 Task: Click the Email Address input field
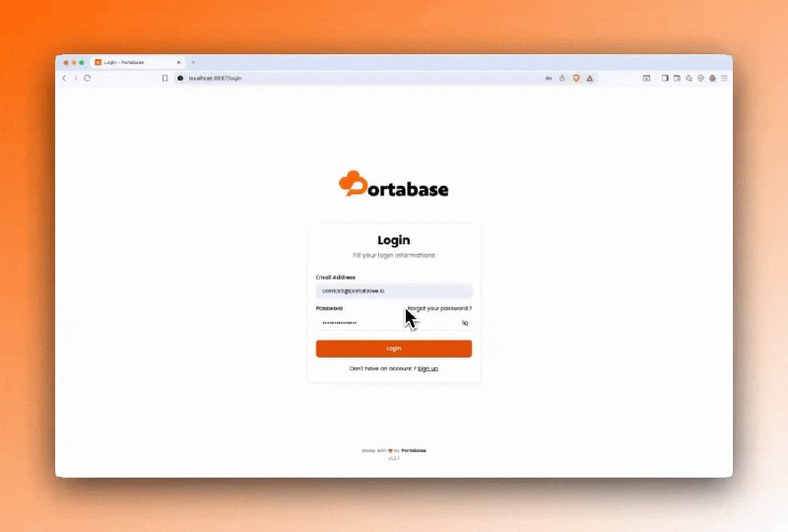tap(394, 291)
